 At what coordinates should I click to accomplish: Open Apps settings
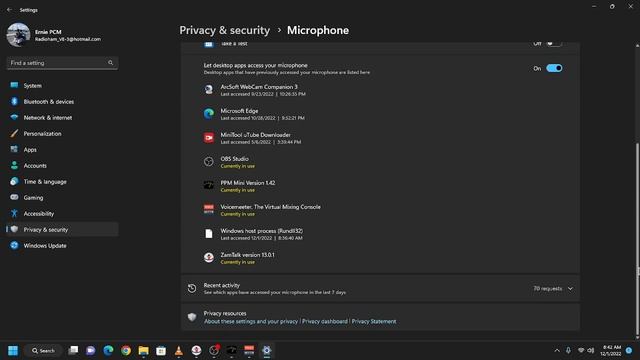click(x=62, y=149)
